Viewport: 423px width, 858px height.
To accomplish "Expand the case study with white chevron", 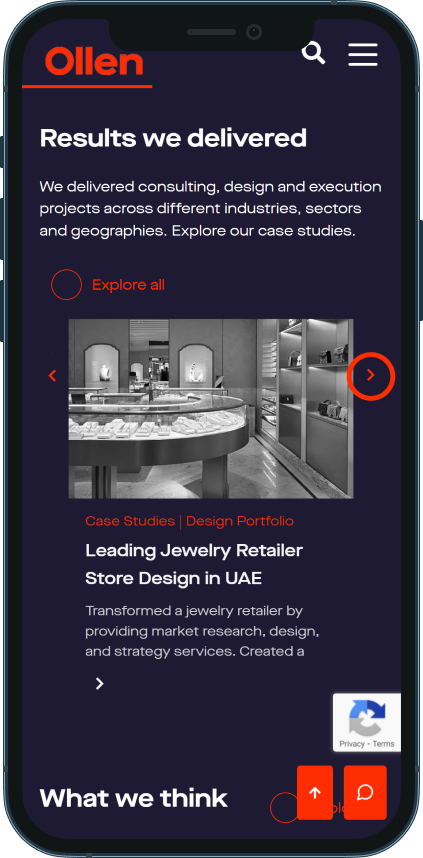I will (99, 683).
